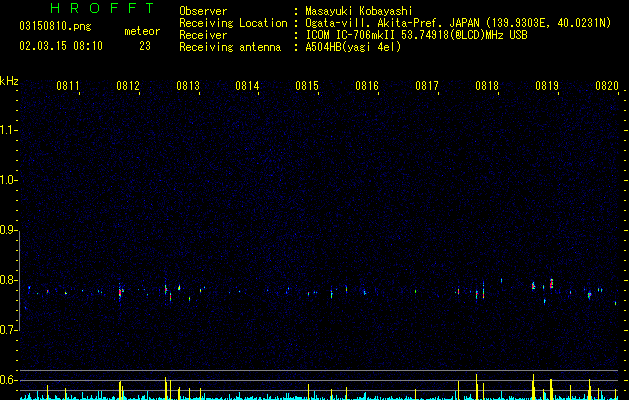This screenshot has width=629, height=400.
Task: Click the meteor count 23
Action: (145, 46)
